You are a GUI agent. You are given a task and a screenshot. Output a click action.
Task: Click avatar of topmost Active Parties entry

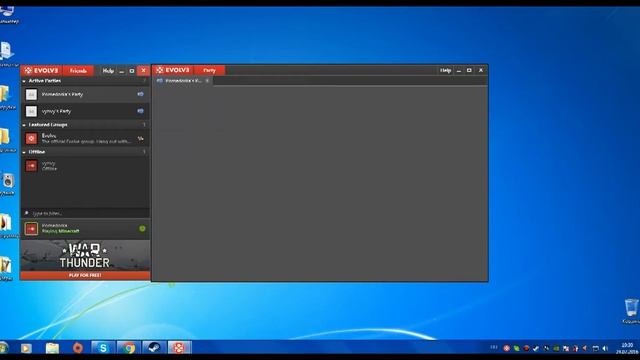tap(31, 94)
